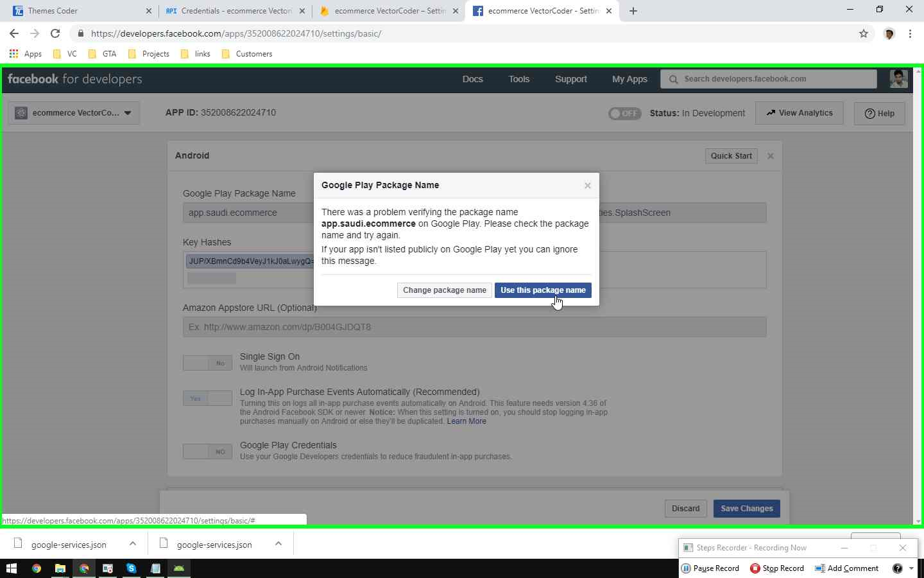924x578 pixels.
Task: Bookmark this page with star icon
Action: [x=864, y=33]
